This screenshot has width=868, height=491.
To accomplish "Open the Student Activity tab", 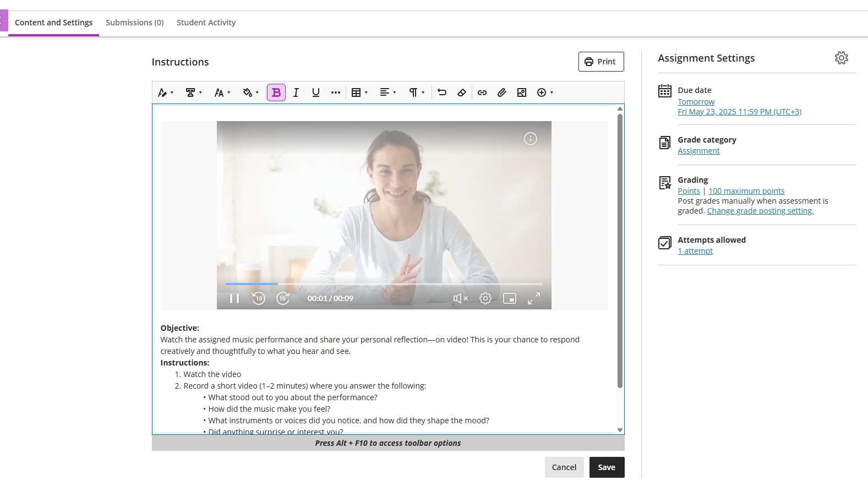I will pos(206,23).
